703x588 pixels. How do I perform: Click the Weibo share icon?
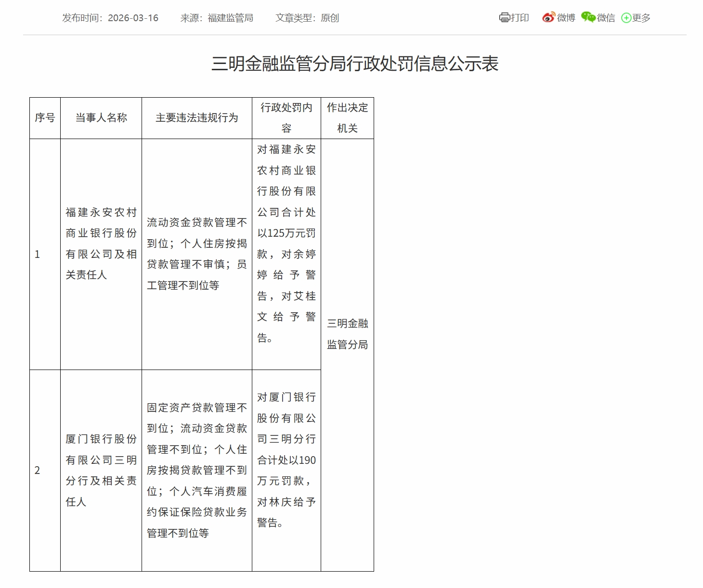548,17
